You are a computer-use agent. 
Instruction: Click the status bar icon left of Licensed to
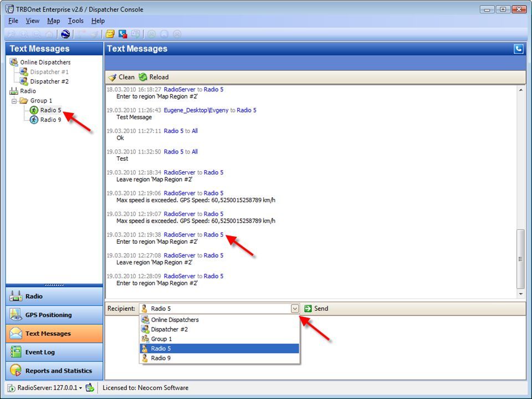tap(90, 387)
